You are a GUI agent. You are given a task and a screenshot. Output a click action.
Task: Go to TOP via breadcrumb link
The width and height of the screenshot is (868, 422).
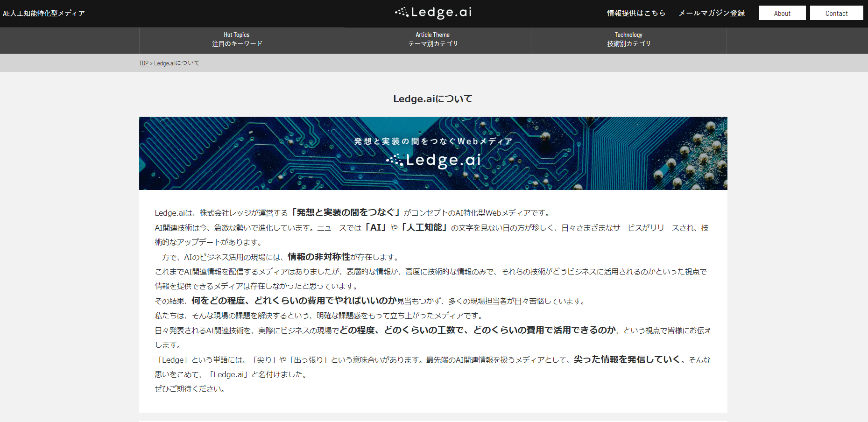[143, 63]
